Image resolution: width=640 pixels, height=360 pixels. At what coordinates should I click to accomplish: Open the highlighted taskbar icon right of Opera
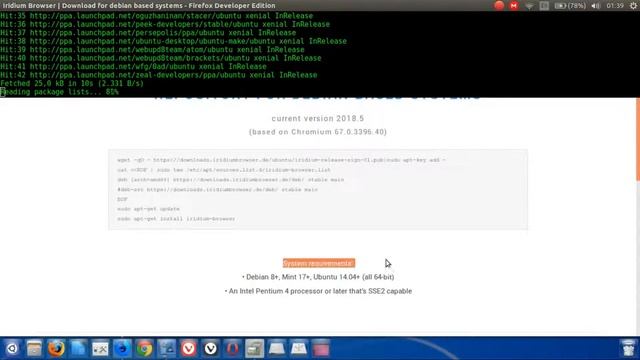click(x=255, y=349)
